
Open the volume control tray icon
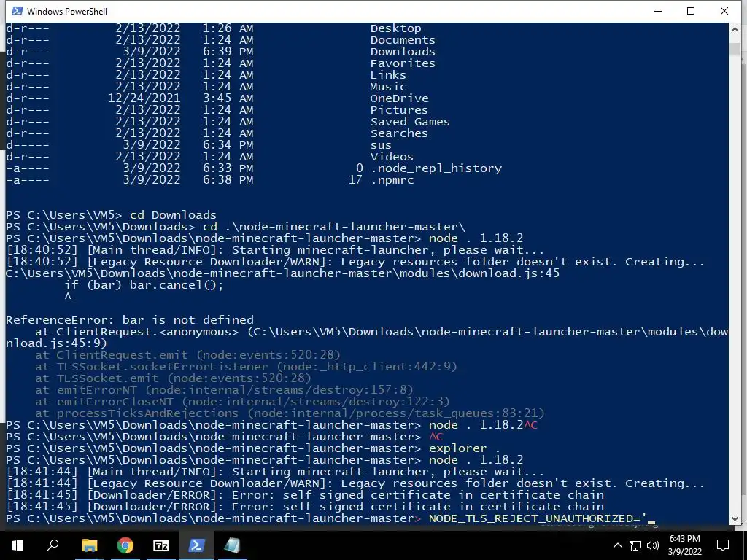[x=653, y=545]
